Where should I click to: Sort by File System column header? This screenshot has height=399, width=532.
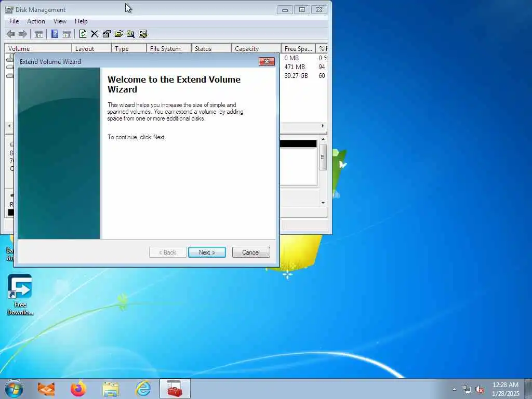tap(169, 48)
